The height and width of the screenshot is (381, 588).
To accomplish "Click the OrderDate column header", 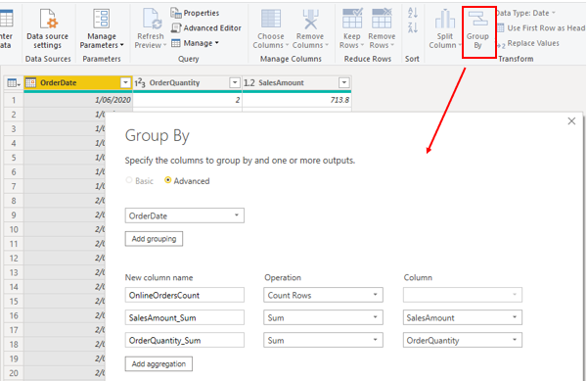I will coord(78,82).
